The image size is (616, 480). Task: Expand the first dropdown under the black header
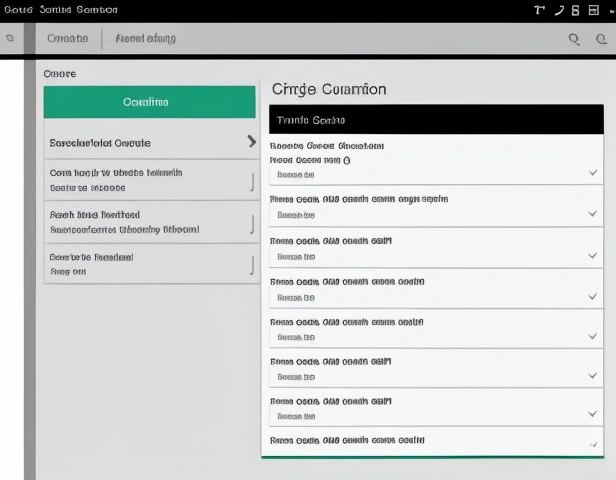click(593, 173)
